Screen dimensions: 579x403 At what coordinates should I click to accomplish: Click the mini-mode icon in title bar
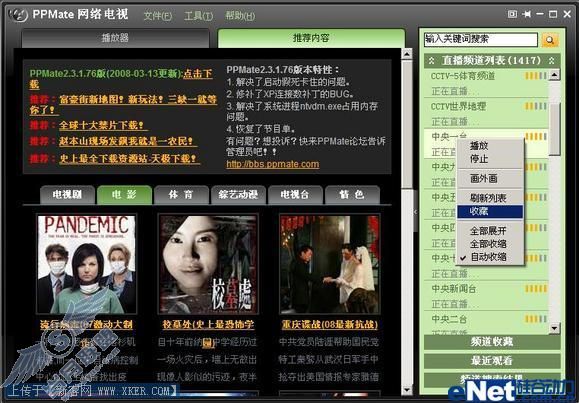pyautogui.click(x=512, y=14)
